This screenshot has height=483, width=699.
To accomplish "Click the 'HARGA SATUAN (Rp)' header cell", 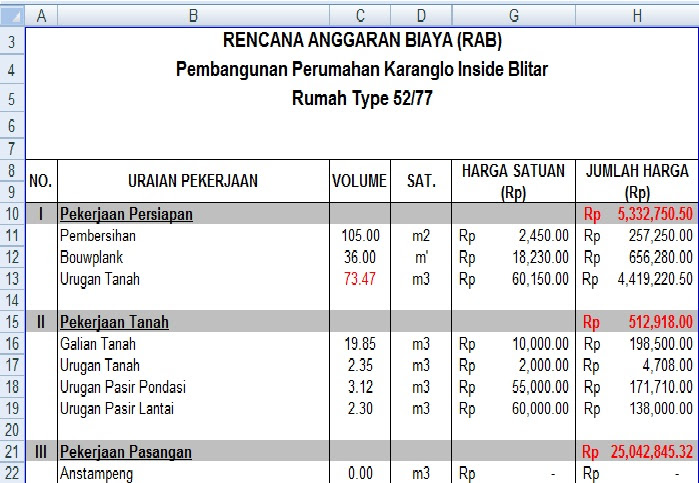I will click(514, 181).
